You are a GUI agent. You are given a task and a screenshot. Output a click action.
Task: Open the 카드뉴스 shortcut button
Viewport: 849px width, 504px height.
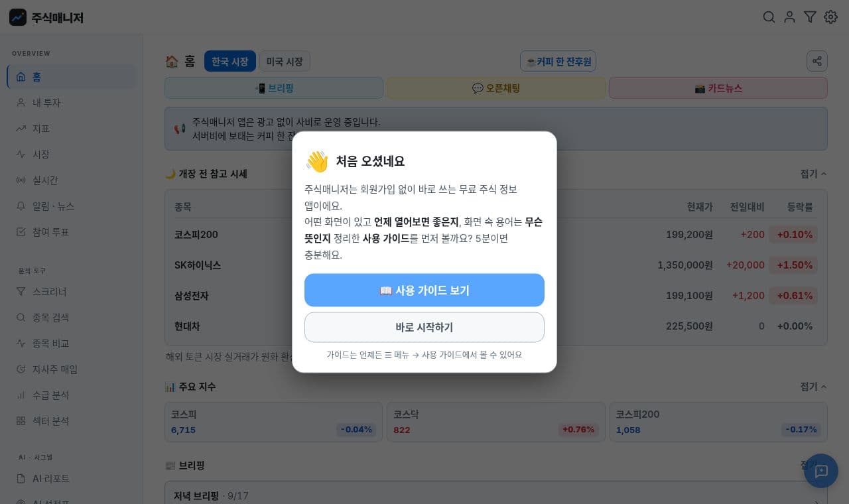[718, 88]
